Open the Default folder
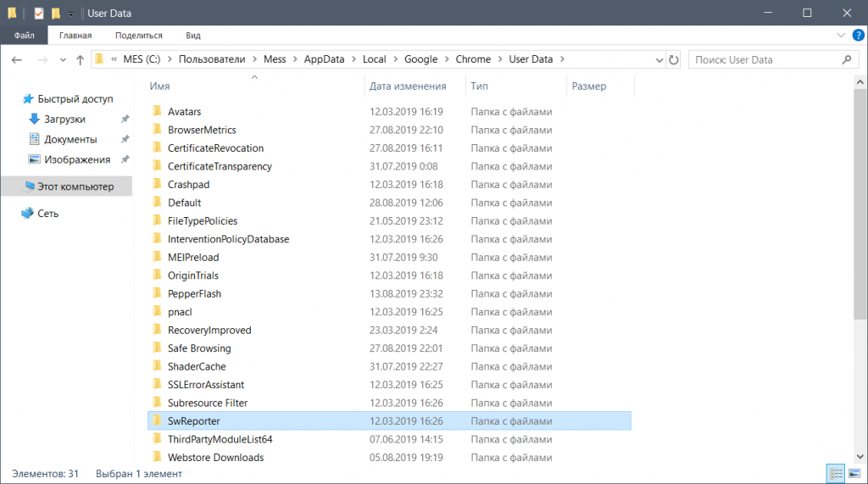Screen dimensions: 868x484 coord(184,203)
